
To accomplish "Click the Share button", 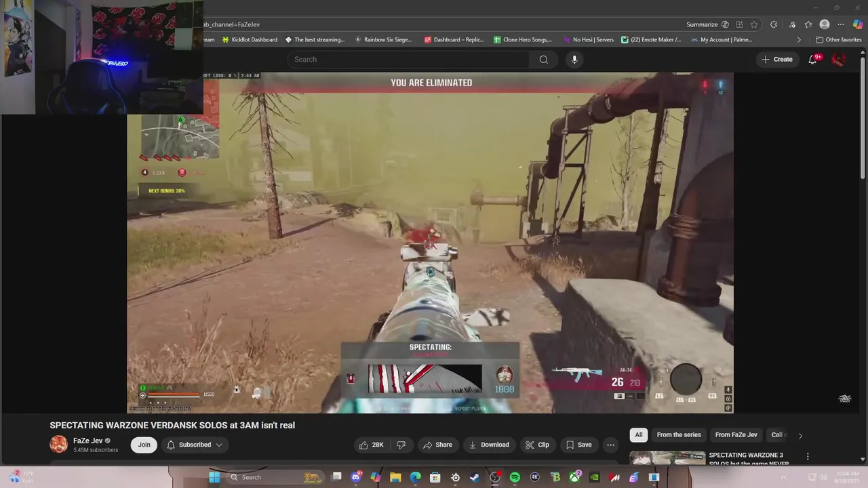I will (437, 445).
